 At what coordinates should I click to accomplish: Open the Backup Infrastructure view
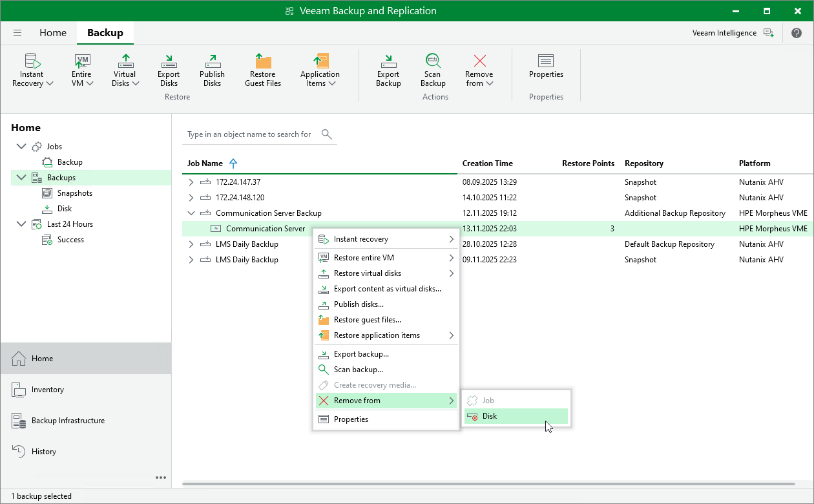(x=68, y=421)
